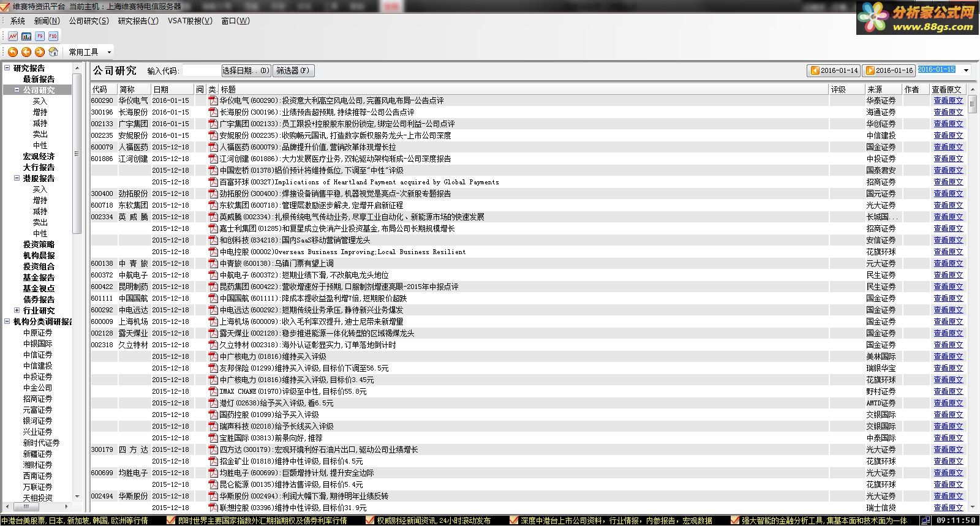Open PDF icon for 人福医药(600079) report
The image size is (980, 526).
coord(213,147)
